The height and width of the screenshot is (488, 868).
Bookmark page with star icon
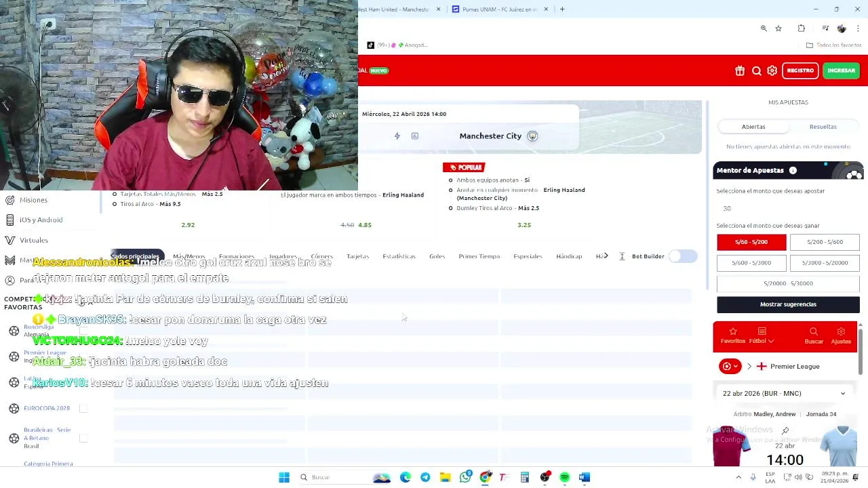pos(778,28)
